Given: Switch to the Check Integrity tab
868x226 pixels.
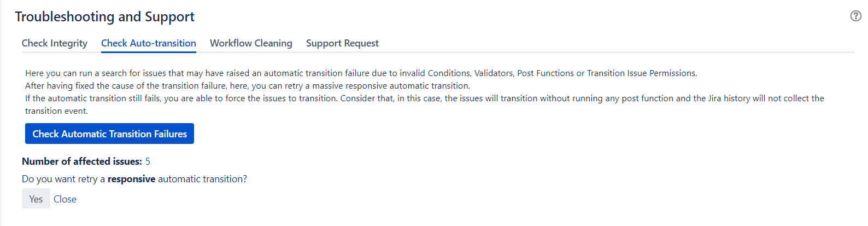Looking at the screenshot, I should (55, 43).
